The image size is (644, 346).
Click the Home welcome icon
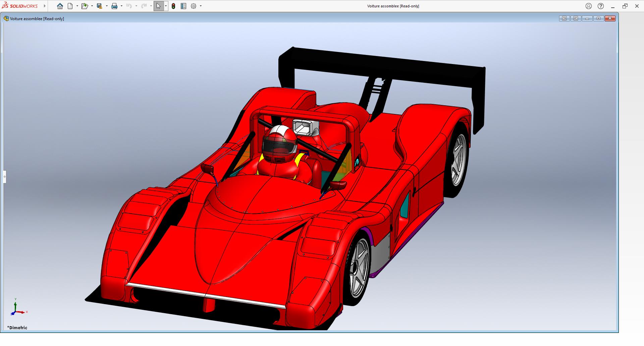click(x=60, y=6)
